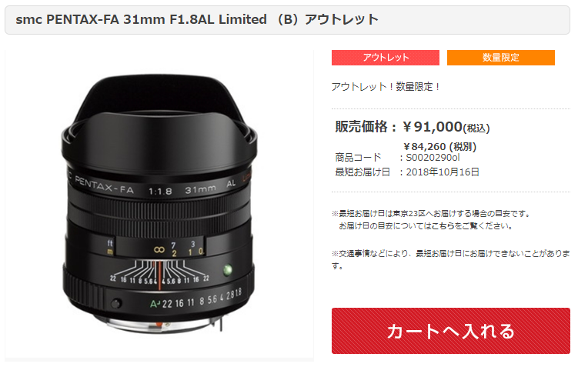Image resolution: width=588 pixels, height=367 pixels.
Task: Click the 販売価格 label
Action: coord(362,127)
